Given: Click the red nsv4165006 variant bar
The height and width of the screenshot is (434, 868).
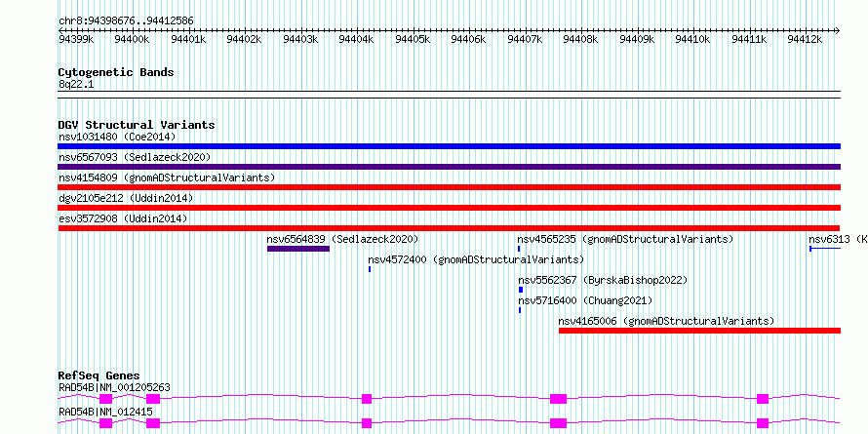Looking at the screenshot, I should click(x=699, y=331).
